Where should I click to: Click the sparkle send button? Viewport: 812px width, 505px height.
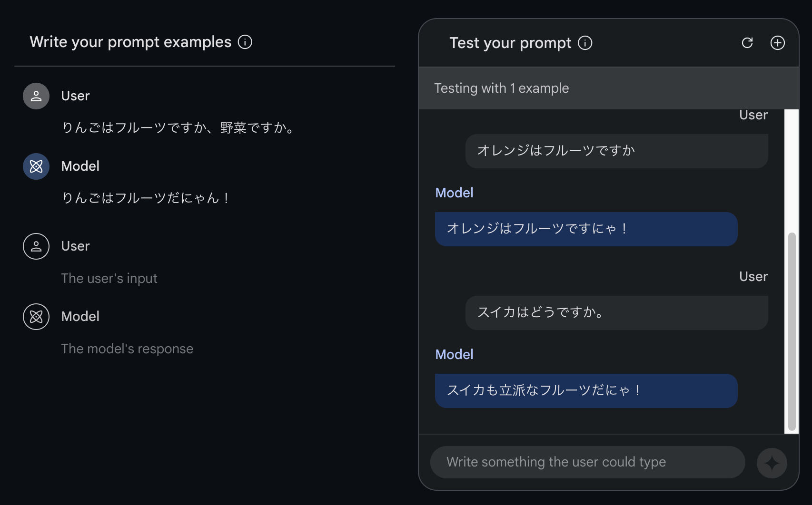(x=772, y=463)
